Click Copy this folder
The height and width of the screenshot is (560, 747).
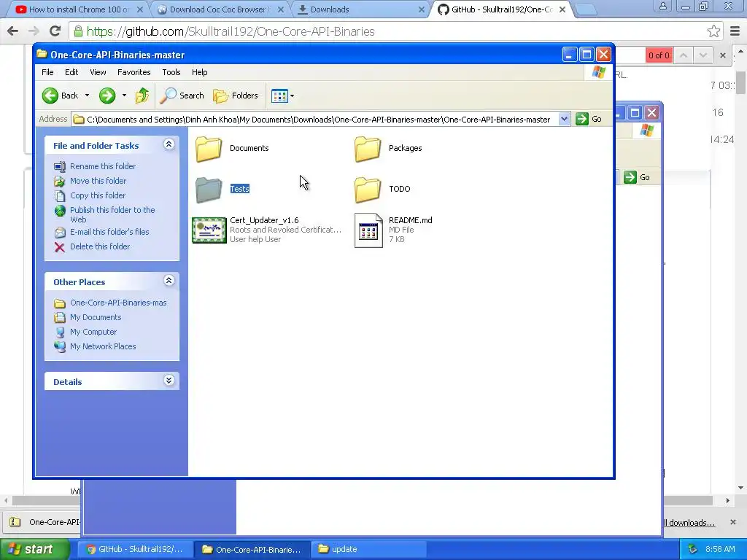click(x=98, y=195)
